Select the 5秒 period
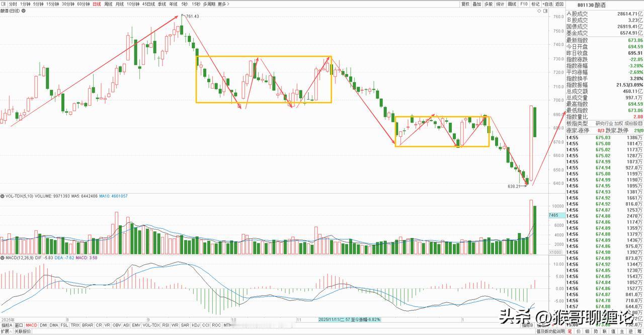Viewport: 644px width, 335px height. [185, 4]
